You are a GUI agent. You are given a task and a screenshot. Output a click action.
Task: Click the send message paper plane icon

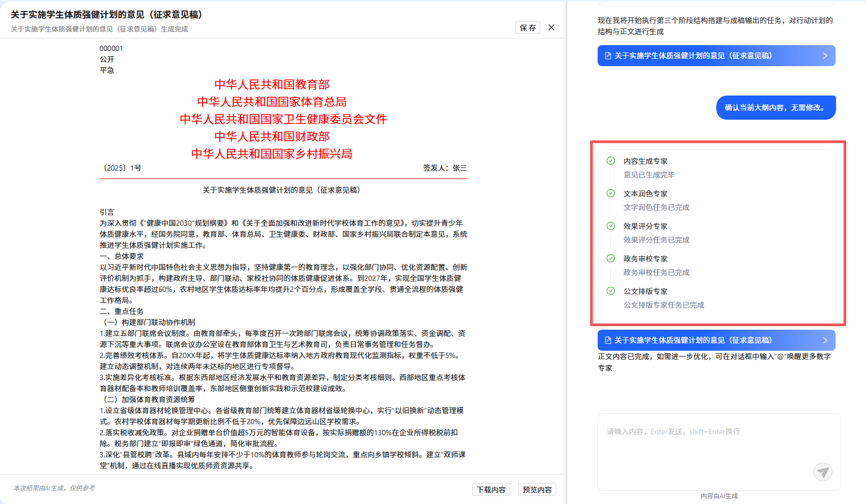pos(822,472)
